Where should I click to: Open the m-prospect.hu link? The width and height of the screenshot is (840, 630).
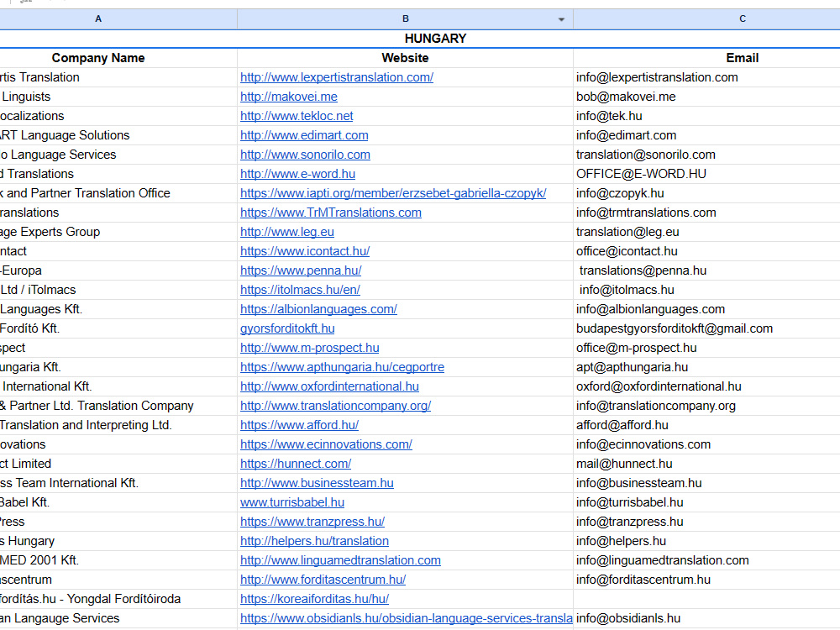(x=310, y=348)
